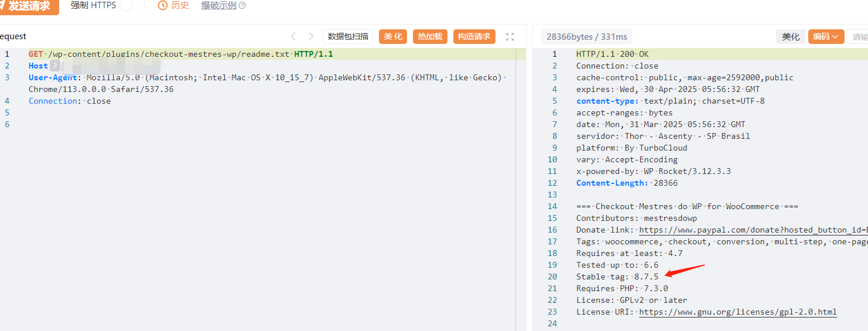Click the Content-Length: 28366 header

pos(627,183)
